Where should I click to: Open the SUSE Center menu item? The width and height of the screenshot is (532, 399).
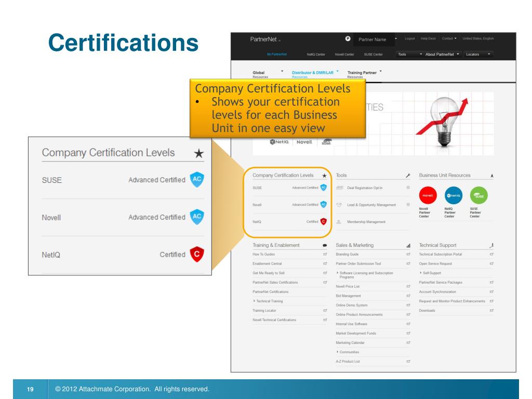pos(373,54)
